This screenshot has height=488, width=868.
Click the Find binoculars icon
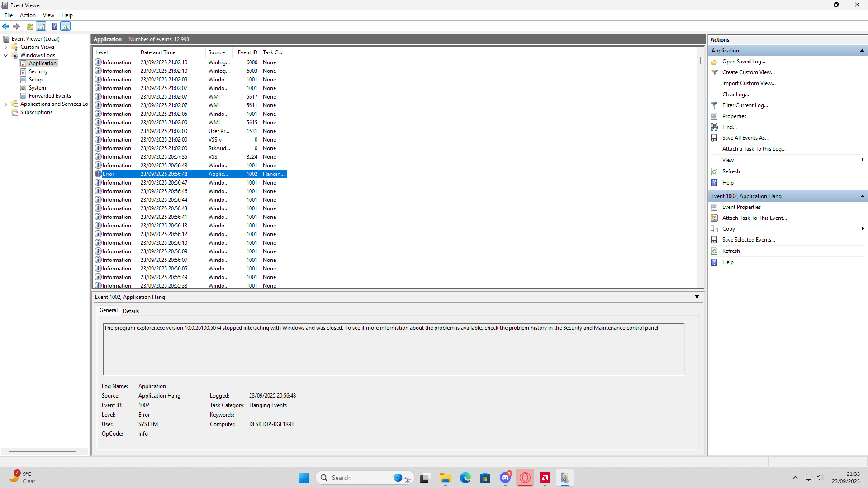click(714, 127)
